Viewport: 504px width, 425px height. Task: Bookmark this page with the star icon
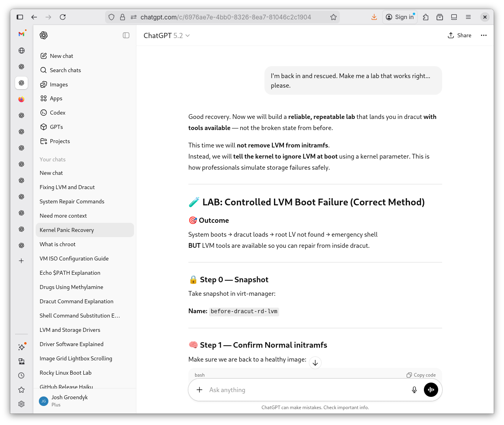tap(333, 17)
